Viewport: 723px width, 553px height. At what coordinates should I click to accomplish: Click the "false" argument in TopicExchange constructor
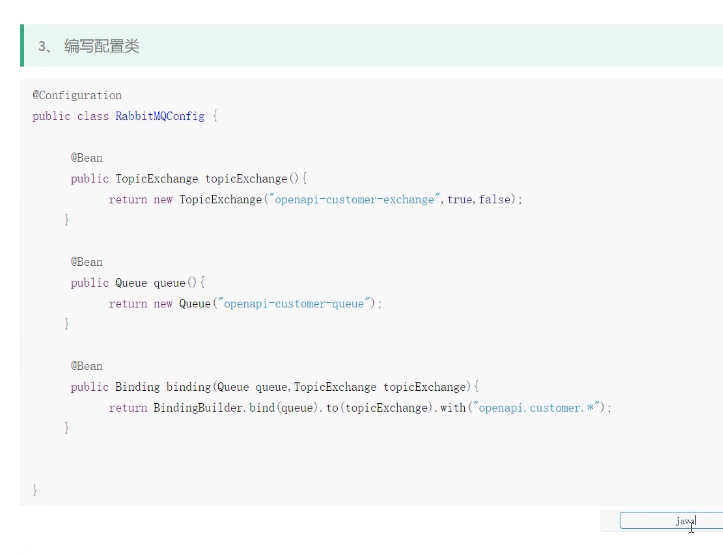[494, 199]
